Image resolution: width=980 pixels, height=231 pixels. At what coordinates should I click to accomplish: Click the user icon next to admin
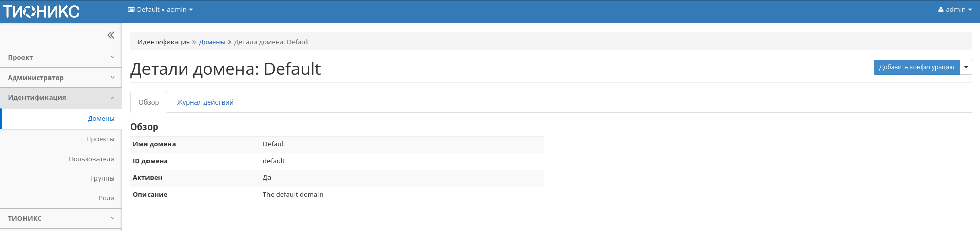pos(941,10)
